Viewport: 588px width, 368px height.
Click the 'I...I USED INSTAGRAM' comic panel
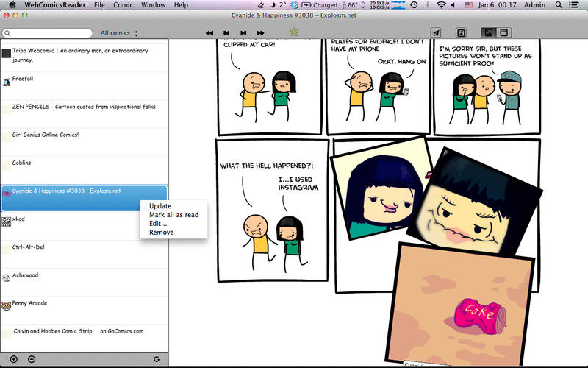click(x=273, y=210)
